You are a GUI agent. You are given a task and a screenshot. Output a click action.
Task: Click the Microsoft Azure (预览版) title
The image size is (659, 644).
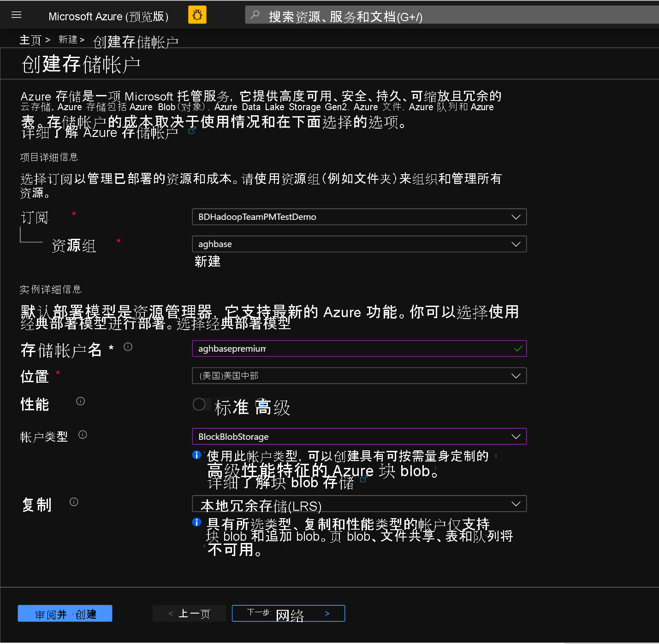pyautogui.click(x=108, y=17)
